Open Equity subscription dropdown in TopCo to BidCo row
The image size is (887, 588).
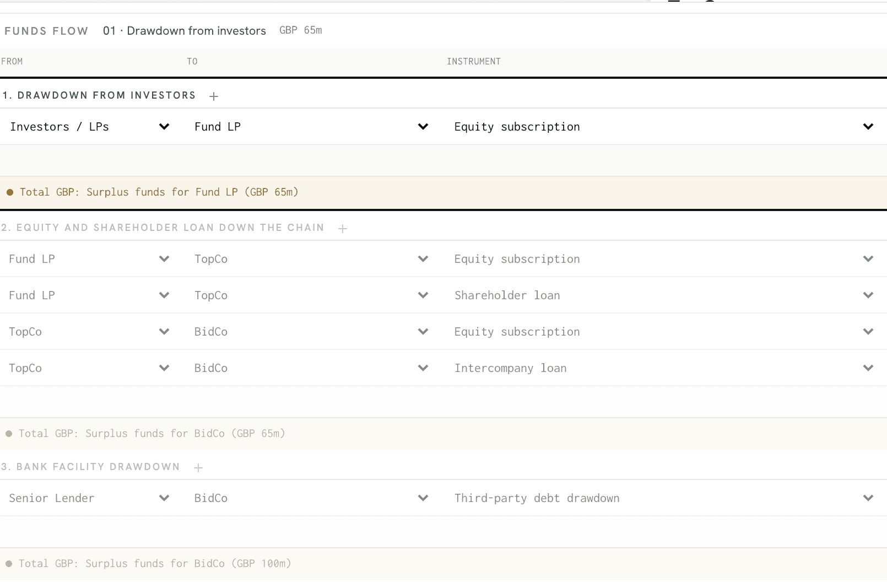(663, 332)
